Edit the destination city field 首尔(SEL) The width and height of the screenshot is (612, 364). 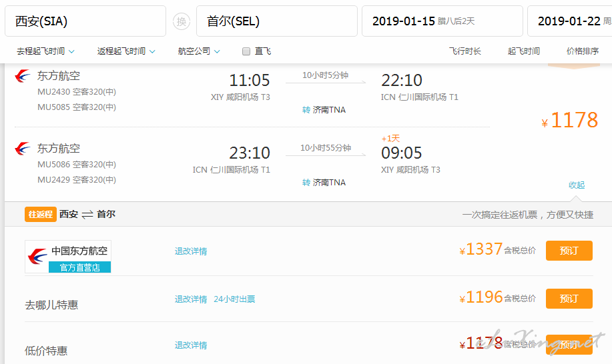coord(277,21)
